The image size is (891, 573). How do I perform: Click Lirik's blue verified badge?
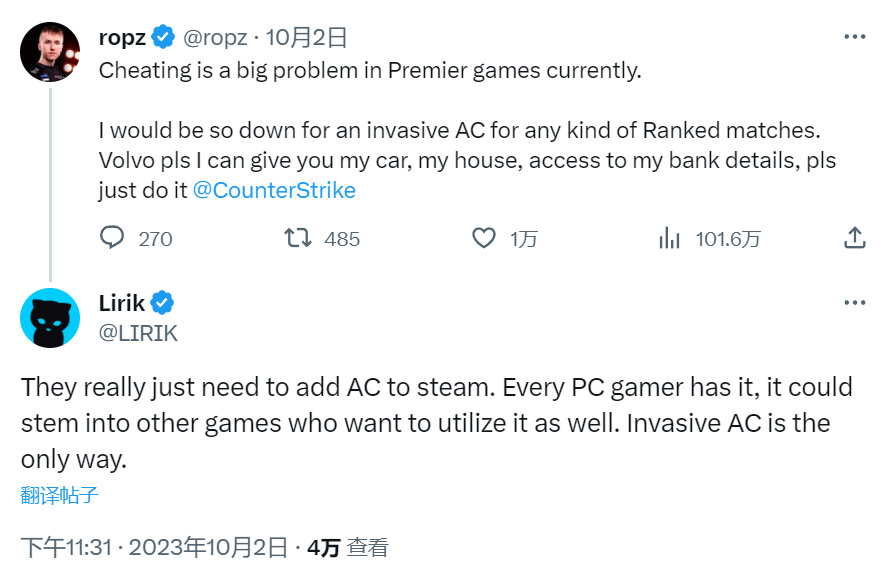click(x=162, y=303)
